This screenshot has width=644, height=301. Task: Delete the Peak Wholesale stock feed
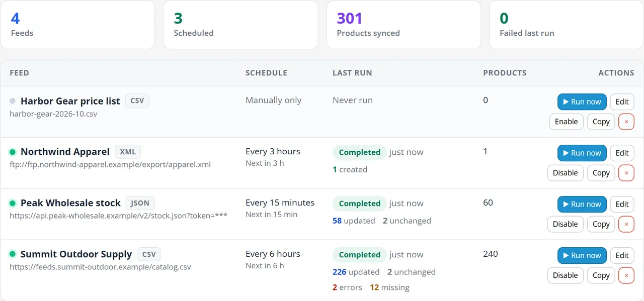coord(626,224)
